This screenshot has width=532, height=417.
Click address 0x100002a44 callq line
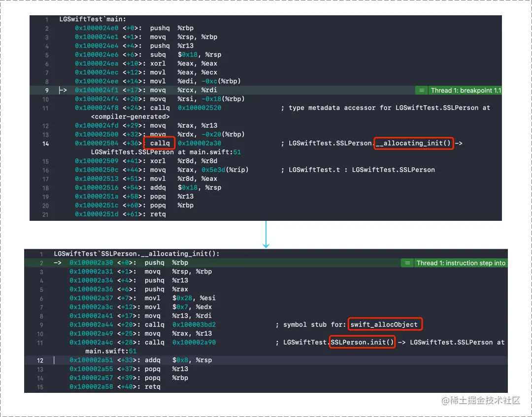91,324
